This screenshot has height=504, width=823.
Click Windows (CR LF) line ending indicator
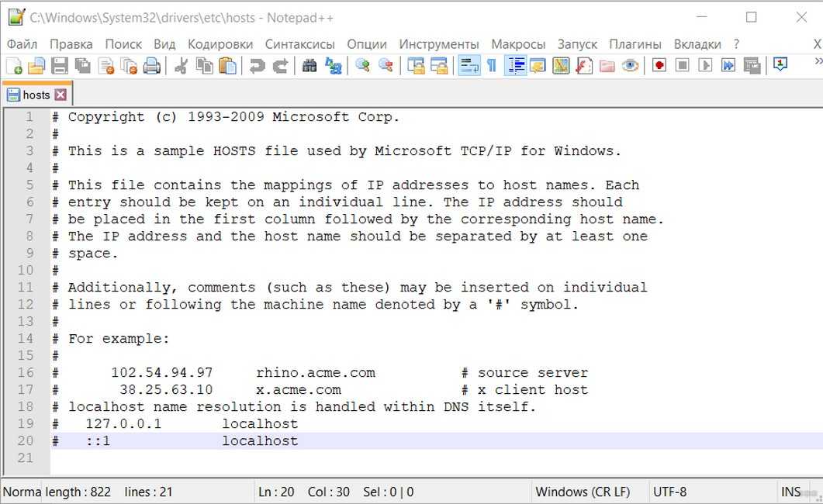(583, 492)
